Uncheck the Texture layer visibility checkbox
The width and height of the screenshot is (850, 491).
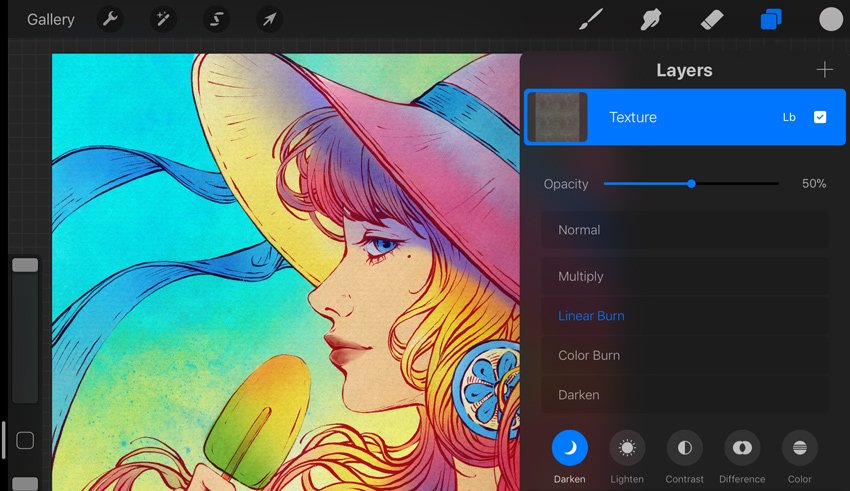pyautogui.click(x=820, y=117)
